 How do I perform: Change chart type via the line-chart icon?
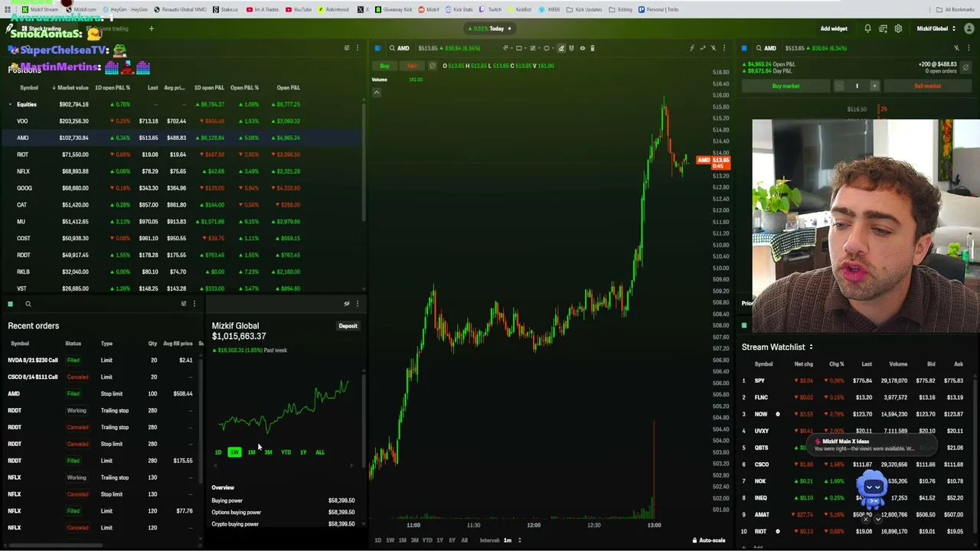point(703,48)
